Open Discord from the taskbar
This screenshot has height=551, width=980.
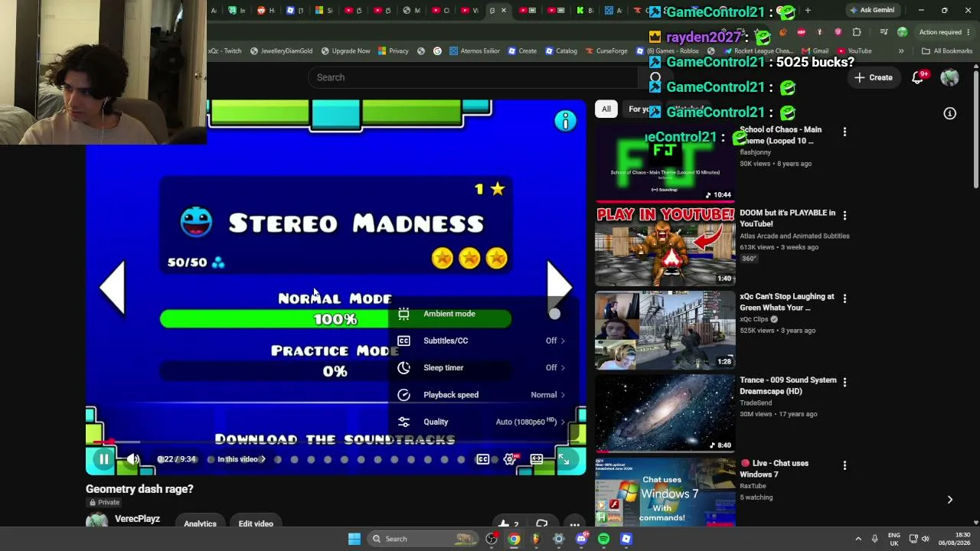point(581,539)
